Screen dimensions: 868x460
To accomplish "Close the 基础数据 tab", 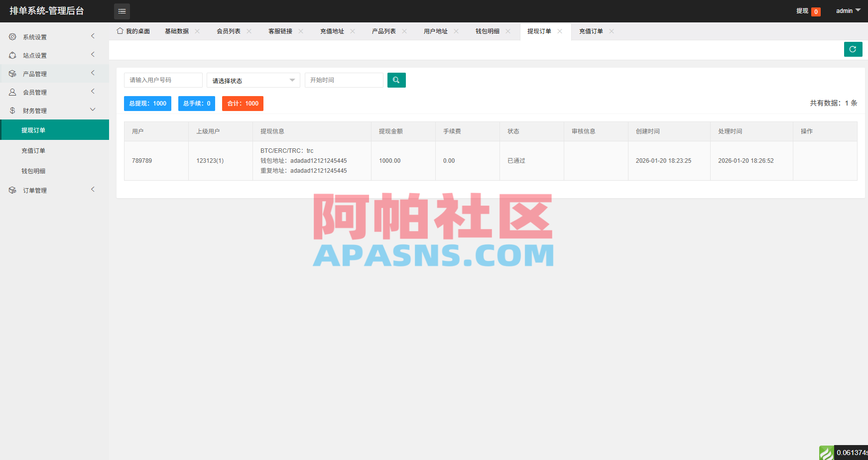I will coord(197,31).
